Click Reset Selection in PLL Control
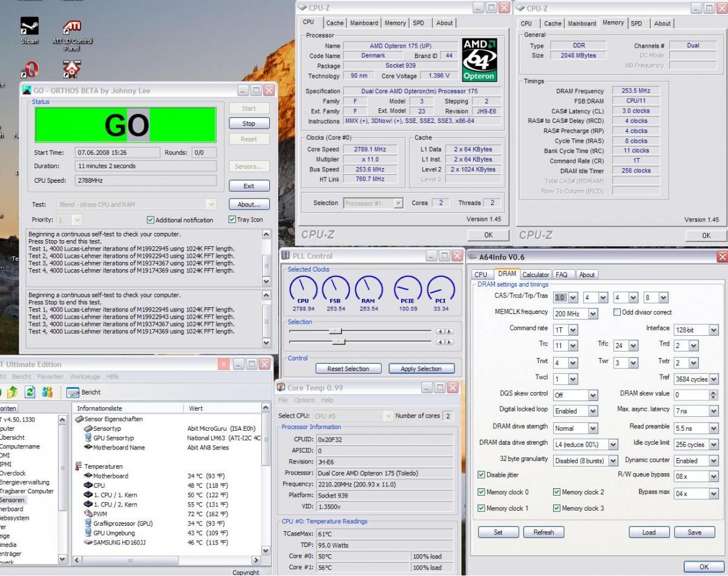 click(348, 368)
